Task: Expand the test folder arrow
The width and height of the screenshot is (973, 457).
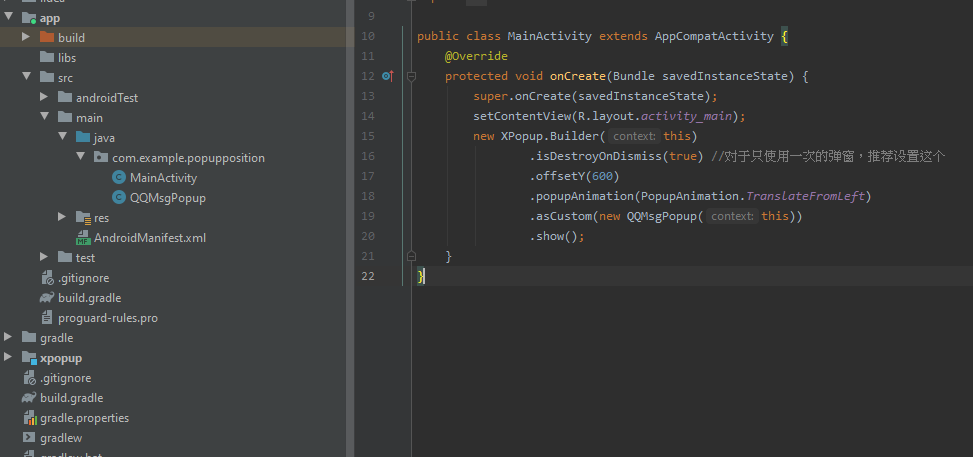Action: [43, 256]
